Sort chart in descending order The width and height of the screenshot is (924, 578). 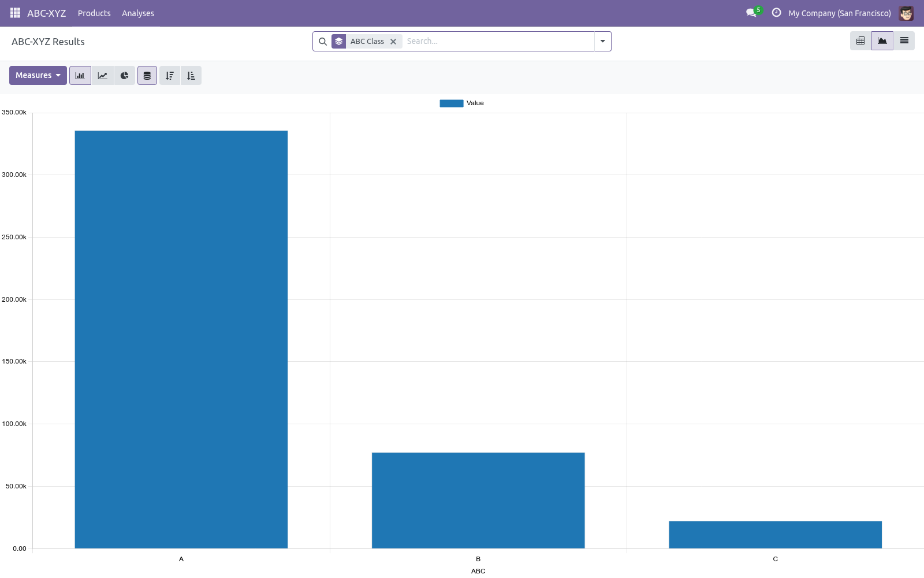click(170, 76)
